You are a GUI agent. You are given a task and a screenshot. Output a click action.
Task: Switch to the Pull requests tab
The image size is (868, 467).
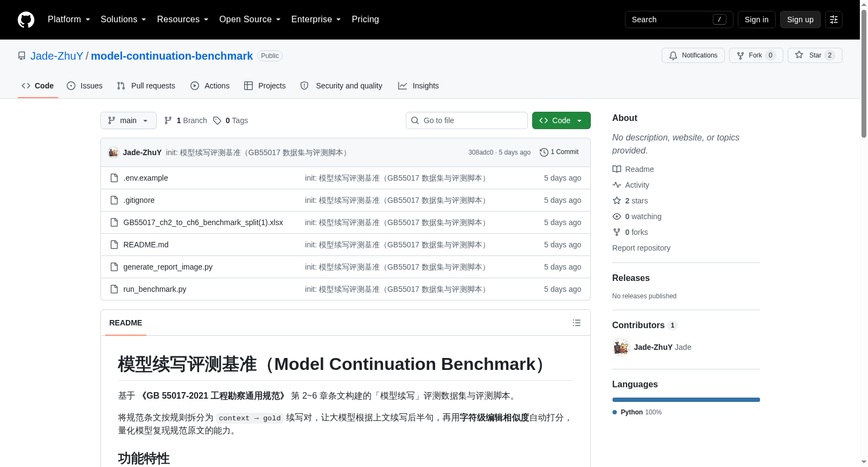(146, 86)
